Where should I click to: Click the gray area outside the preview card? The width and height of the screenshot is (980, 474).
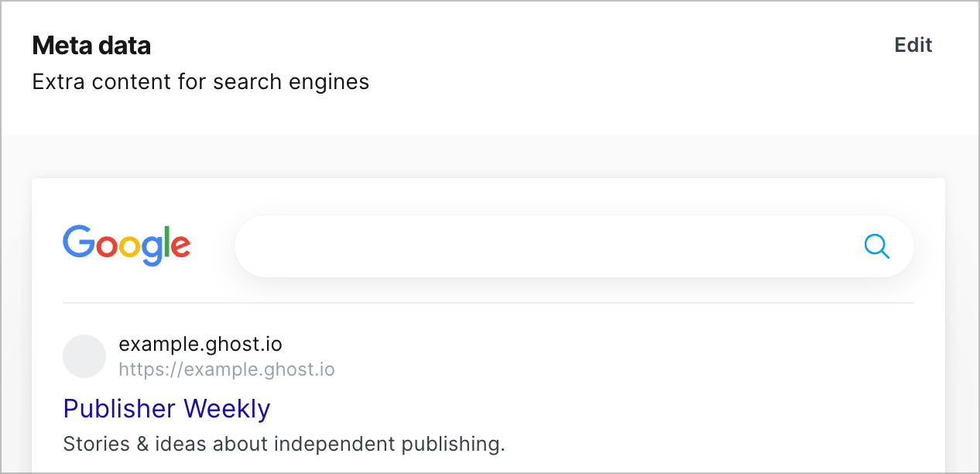(488, 156)
